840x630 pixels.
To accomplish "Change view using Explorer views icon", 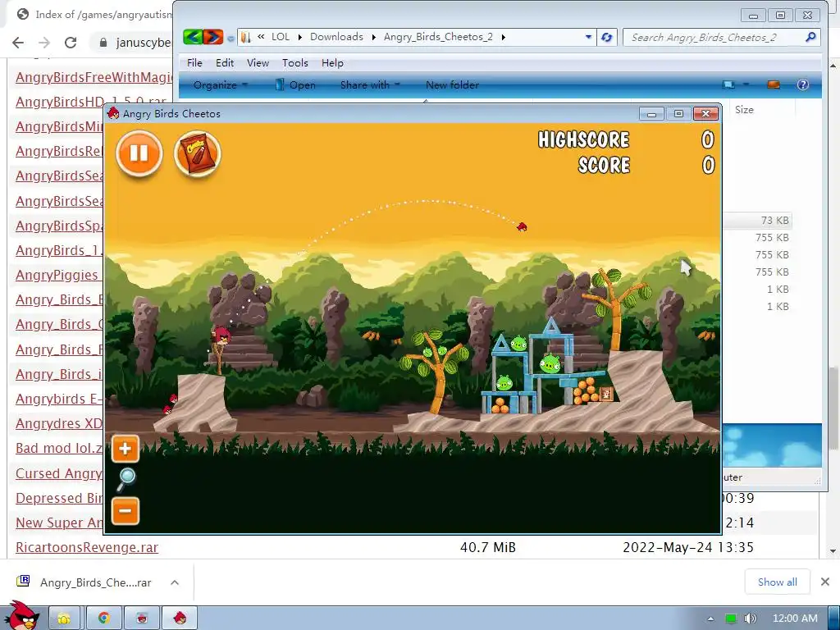I will point(728,84).
